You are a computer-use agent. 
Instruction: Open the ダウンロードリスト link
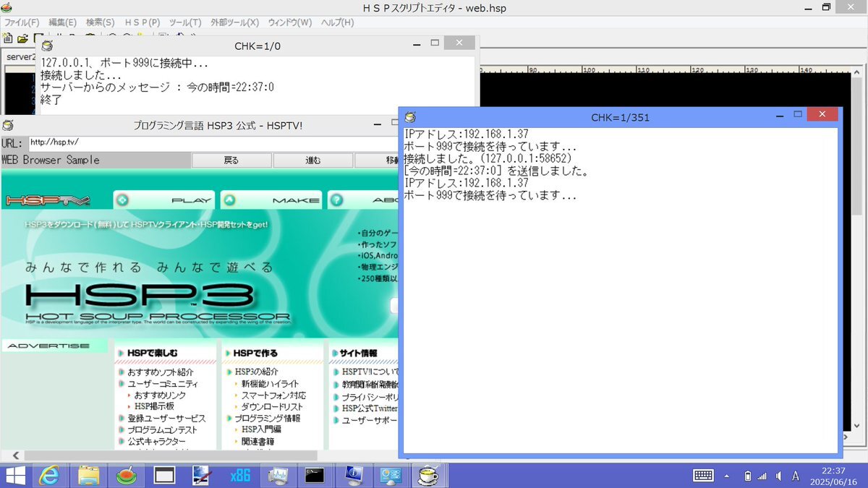coord(272,406)
